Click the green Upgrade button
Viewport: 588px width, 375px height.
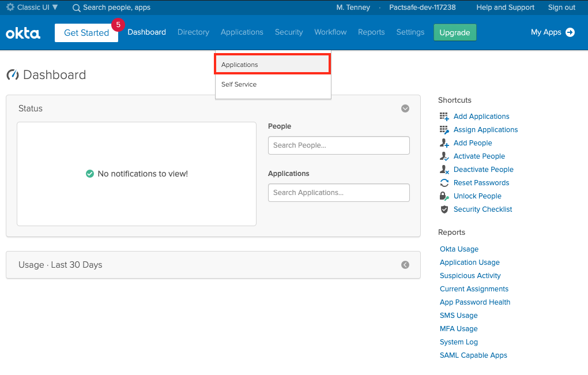[455, 33]
